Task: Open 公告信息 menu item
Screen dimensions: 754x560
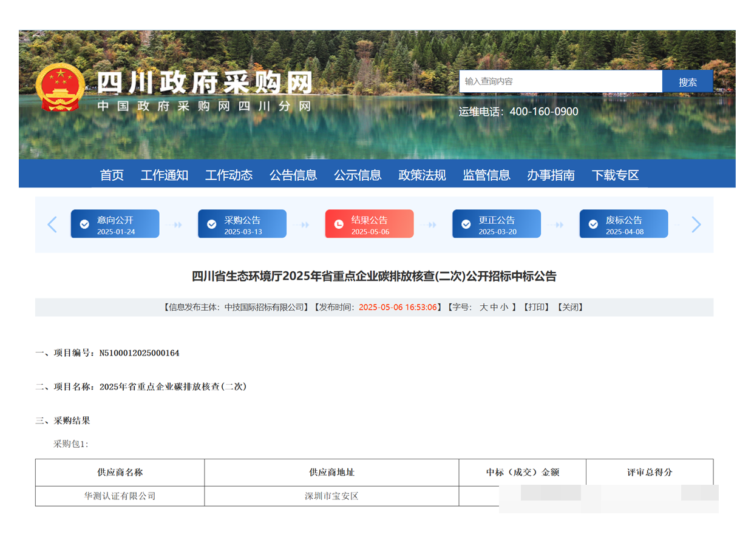Action: point(293,175)
